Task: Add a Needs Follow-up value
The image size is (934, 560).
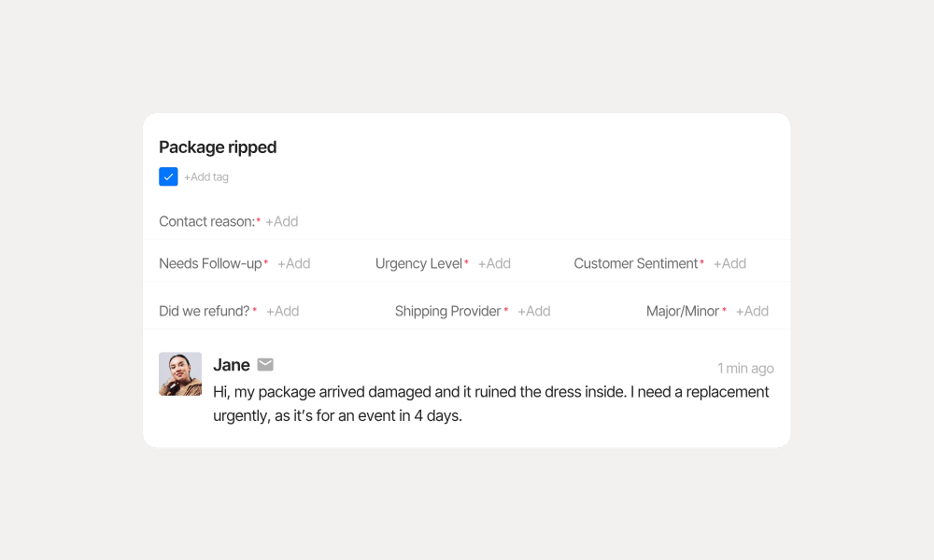Action: pos(294,264)
